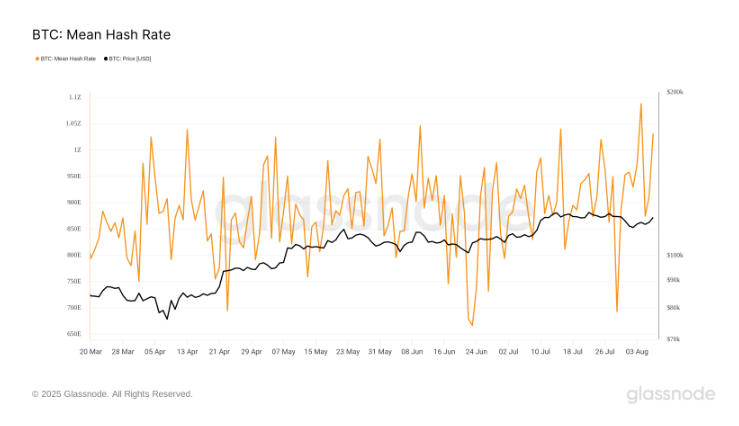Select the 07 May date label
Screen dimensions: 739x426
pyautogui.click(x=284, y=352)
